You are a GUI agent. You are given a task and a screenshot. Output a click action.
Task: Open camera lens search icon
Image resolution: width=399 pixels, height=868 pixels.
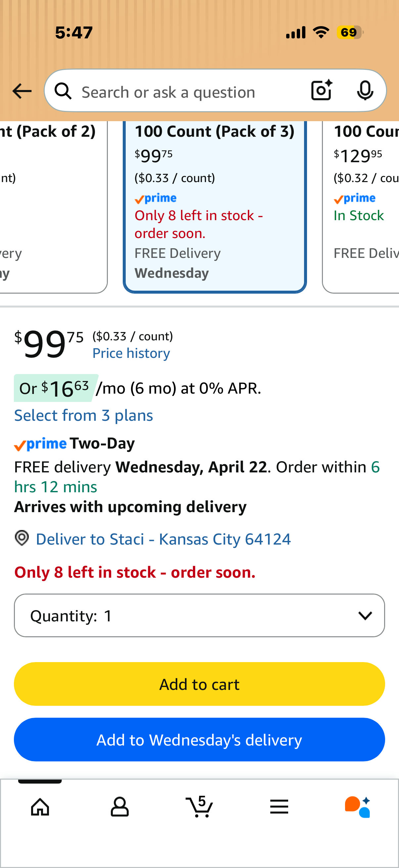coord(322,90)
